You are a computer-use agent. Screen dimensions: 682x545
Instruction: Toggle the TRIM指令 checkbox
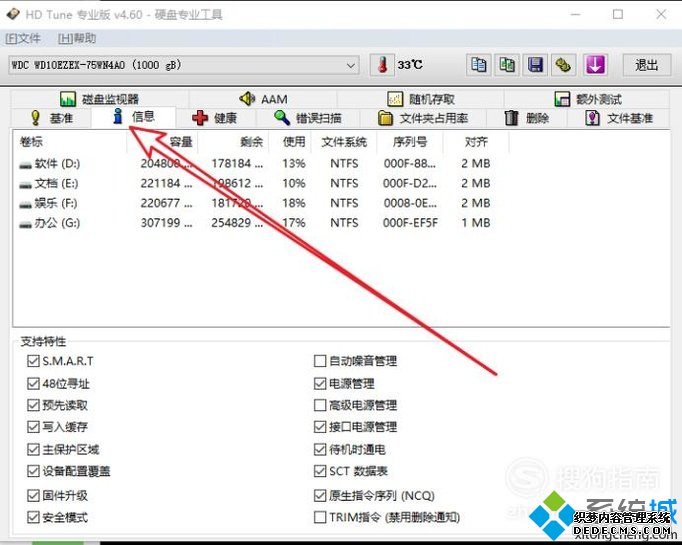coord(320,517)
